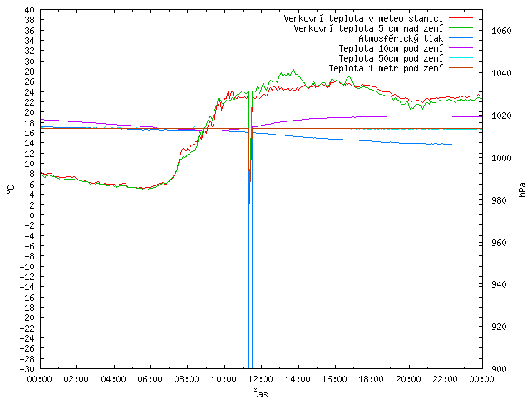Image resolution: width=532 pixels, height=399 pixels.
Task: Click the right axis unit label hPa
Action: coord(522,190)
